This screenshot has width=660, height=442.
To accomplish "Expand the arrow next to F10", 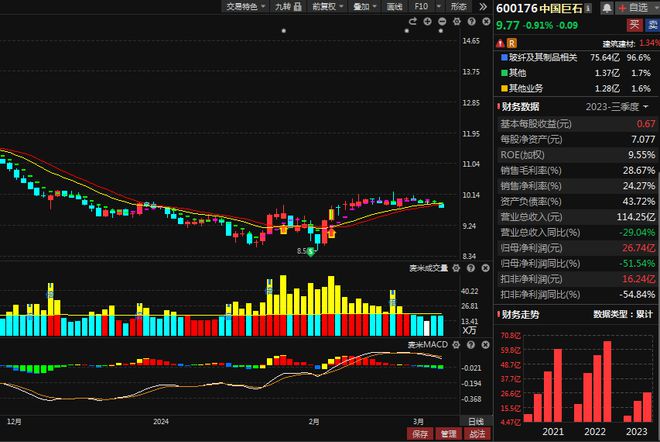I will click(x=439, y=6).
